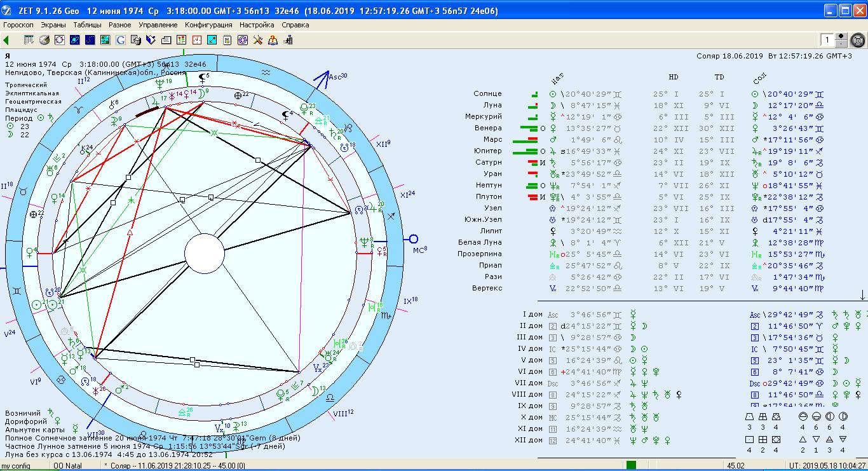The width and height of the screenshot is (868, 471).
Task: Click the exit door toolbar icon
Action: [x=288, y=40]
